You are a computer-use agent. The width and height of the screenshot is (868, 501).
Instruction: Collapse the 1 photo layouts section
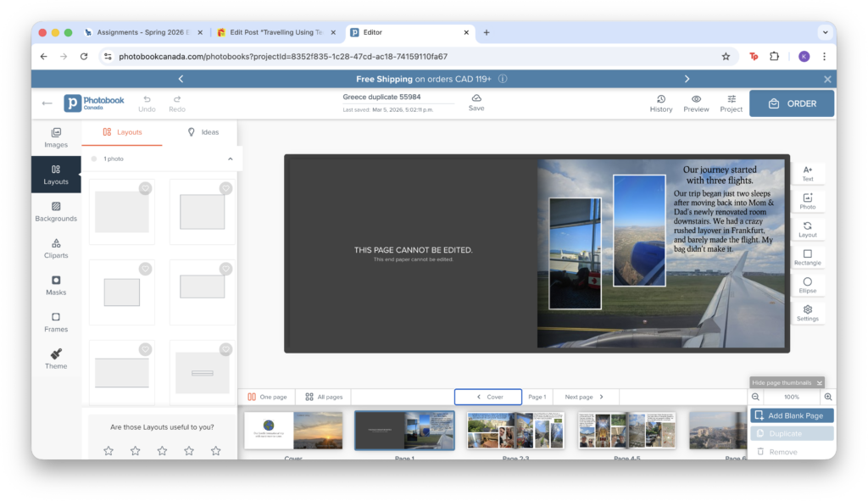tap(230, 159)
